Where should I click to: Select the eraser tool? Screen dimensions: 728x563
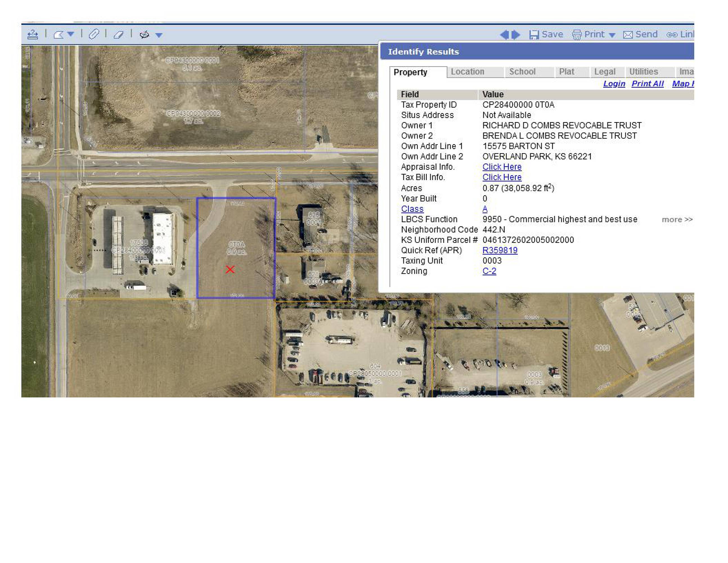pyautogui.click(x=119, y=34)
